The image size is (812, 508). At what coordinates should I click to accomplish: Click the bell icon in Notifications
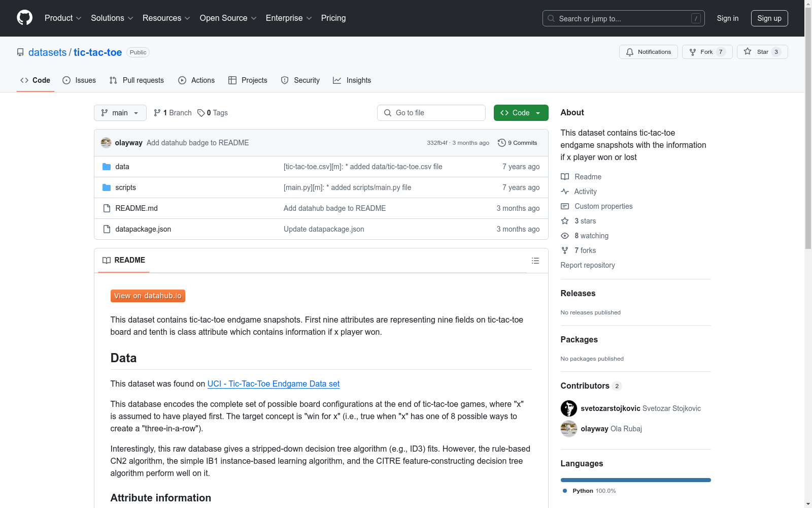(x=630, y=52)
